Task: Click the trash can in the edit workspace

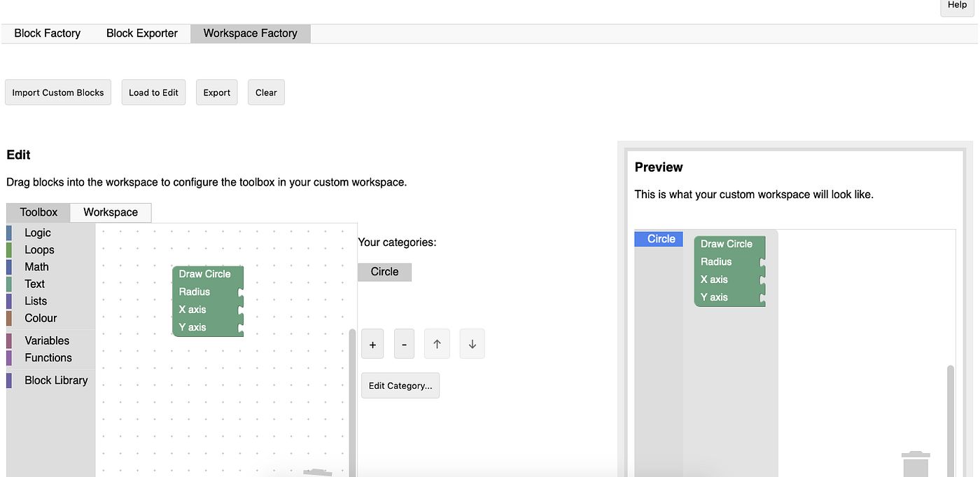Action: tap(318, 473)
